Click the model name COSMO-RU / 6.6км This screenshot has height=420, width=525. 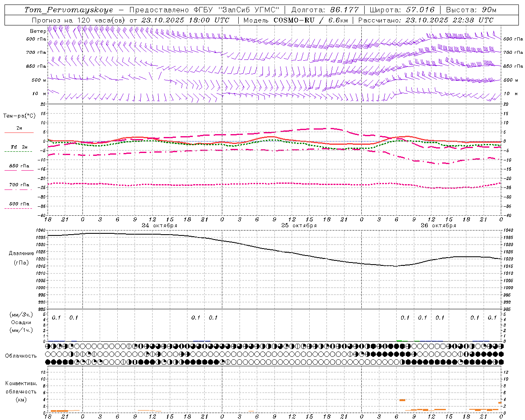coord(311,20)
